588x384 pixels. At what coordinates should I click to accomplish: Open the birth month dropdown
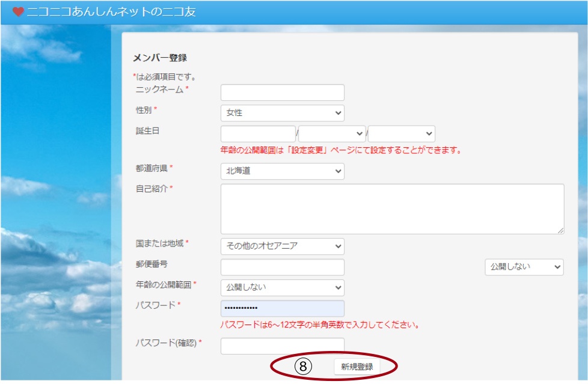point(332,134)
